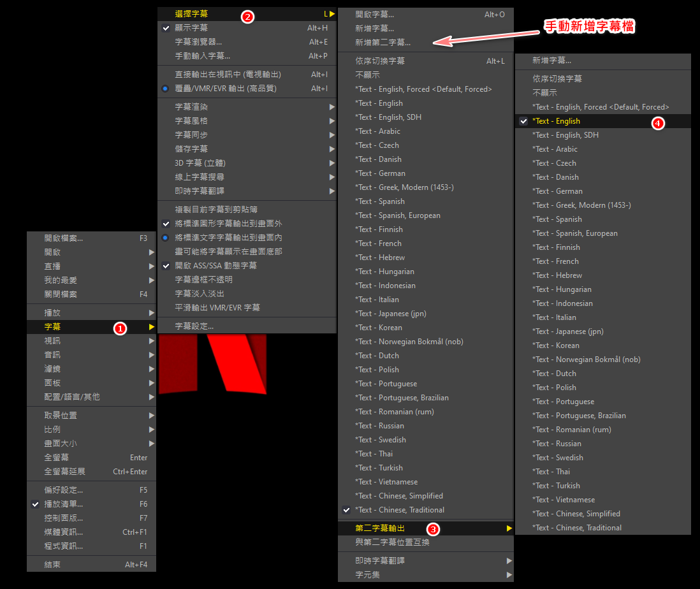
Task: Select 與第二字幕位置互換 menu item
Action: [392, 542]
